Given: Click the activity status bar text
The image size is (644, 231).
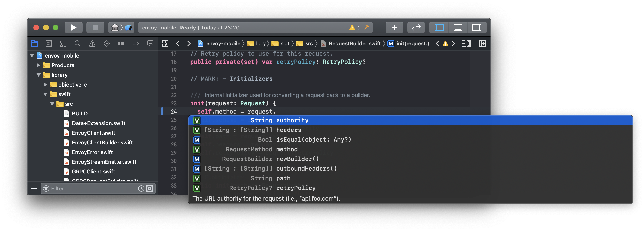Looking at the screenshot, I should click(191, 28).
